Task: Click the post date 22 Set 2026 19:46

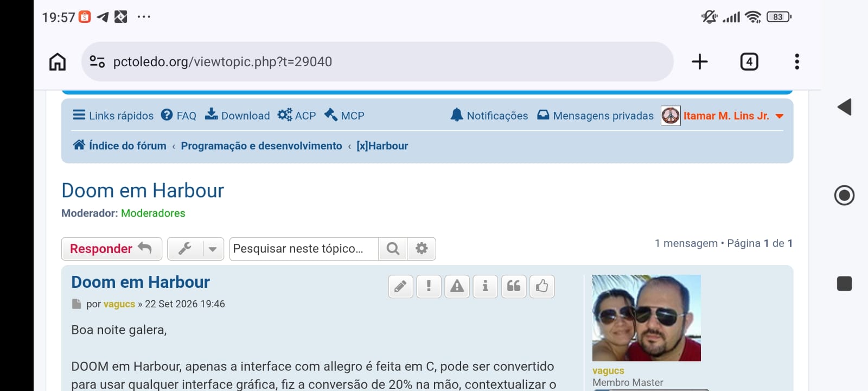Action: 185,304
